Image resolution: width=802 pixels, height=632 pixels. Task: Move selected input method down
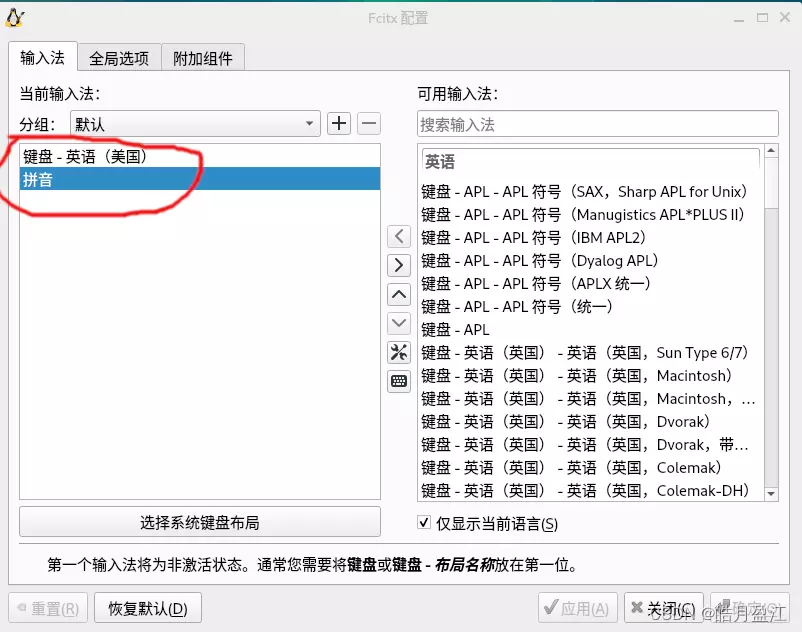coord(399,323)
